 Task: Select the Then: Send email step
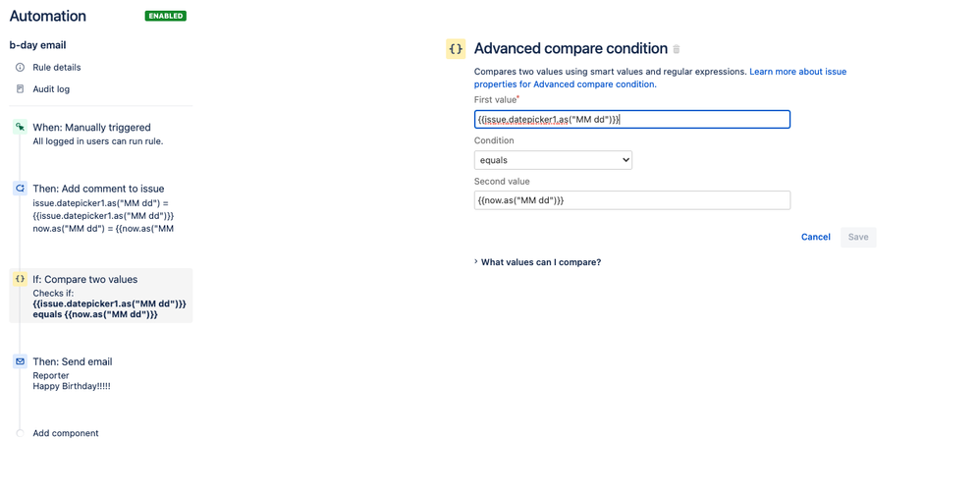[73, 361]
